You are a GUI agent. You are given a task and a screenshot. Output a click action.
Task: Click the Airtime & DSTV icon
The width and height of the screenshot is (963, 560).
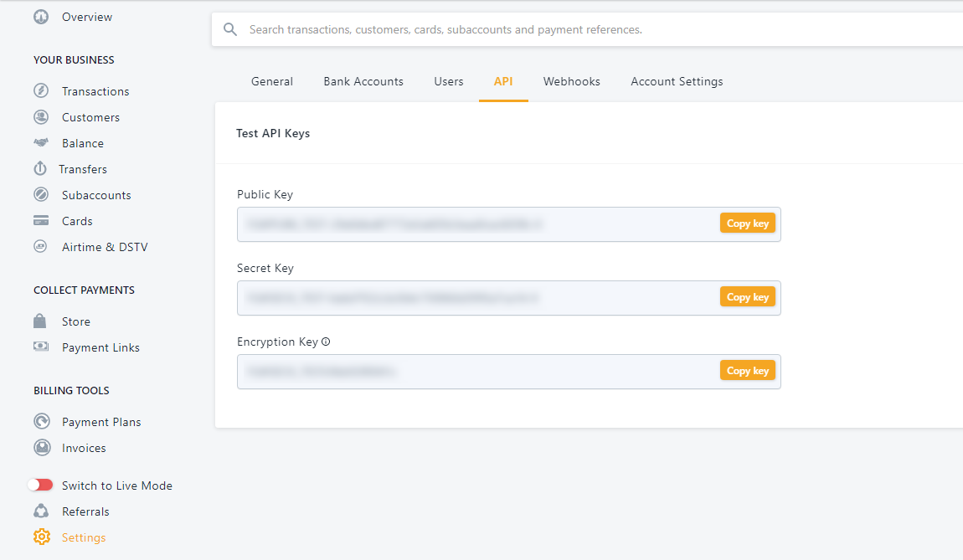click(41, 247)
